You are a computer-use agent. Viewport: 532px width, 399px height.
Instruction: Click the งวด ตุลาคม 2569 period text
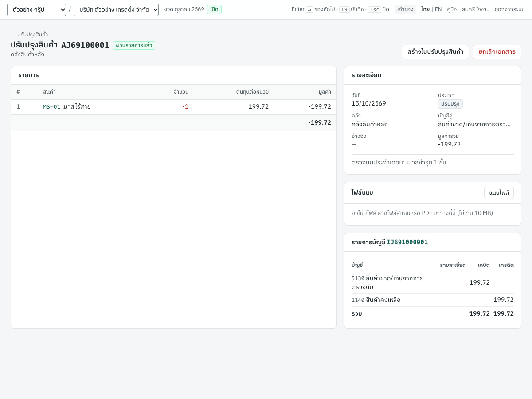coord(184,9)
